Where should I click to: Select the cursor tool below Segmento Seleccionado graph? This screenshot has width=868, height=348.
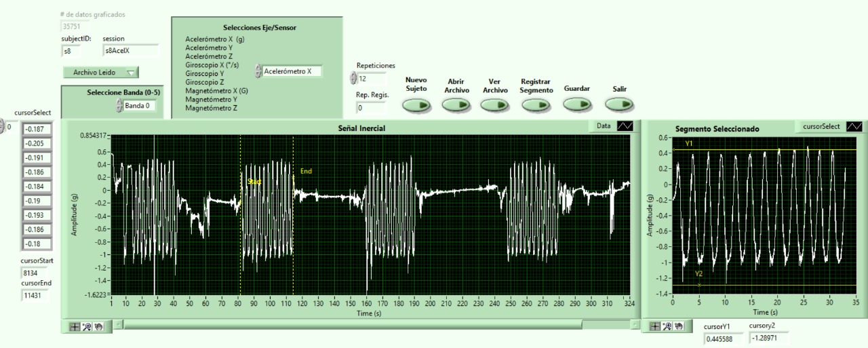coord(655,326)
